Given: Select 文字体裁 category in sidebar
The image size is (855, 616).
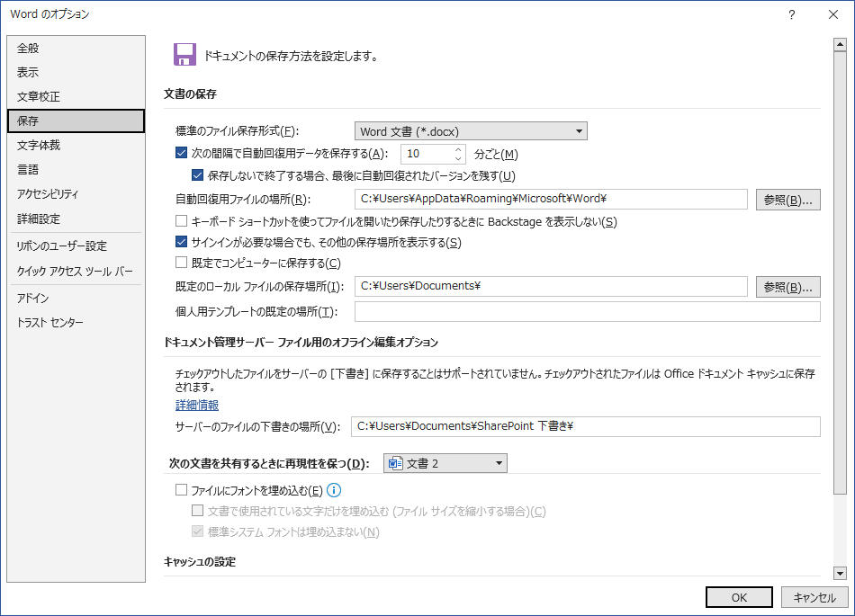Looking at the screenshot, I should tap(76, 146).
